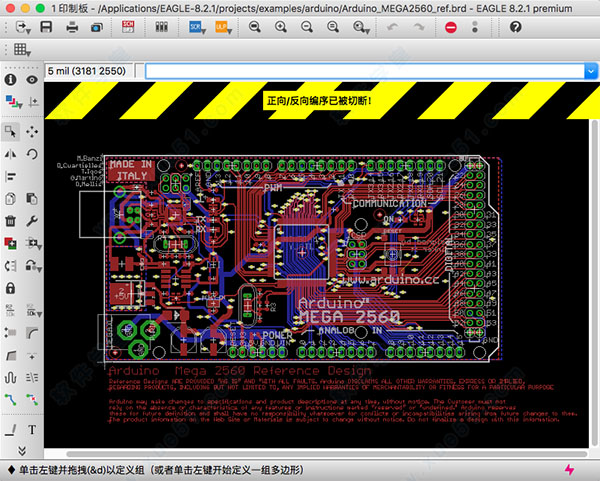The width and height of the screenshot is (600, 481).
Task: Click the pink lightning bolt status icon
Action: coord(569,470)
